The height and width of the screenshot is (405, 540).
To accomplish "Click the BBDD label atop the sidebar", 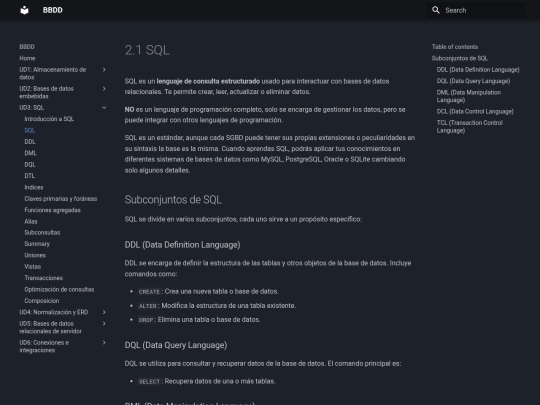I will point(27,47).
